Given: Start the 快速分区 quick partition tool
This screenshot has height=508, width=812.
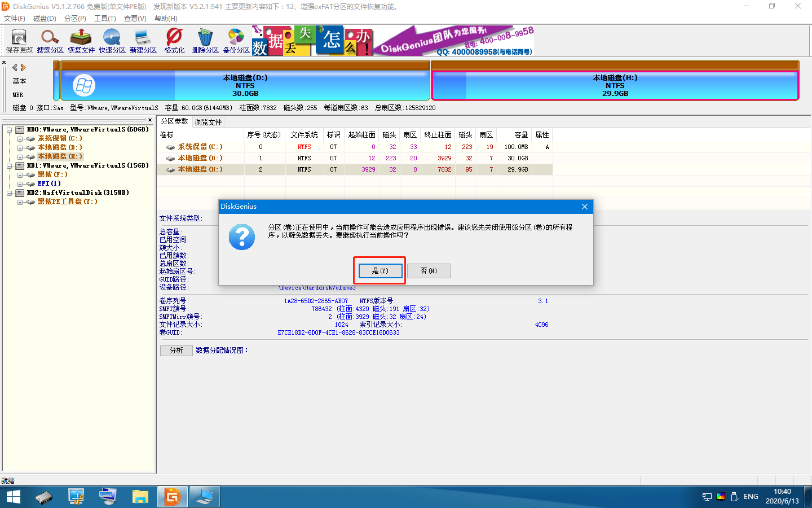Looking at the screenshot, I should (112, 41).
